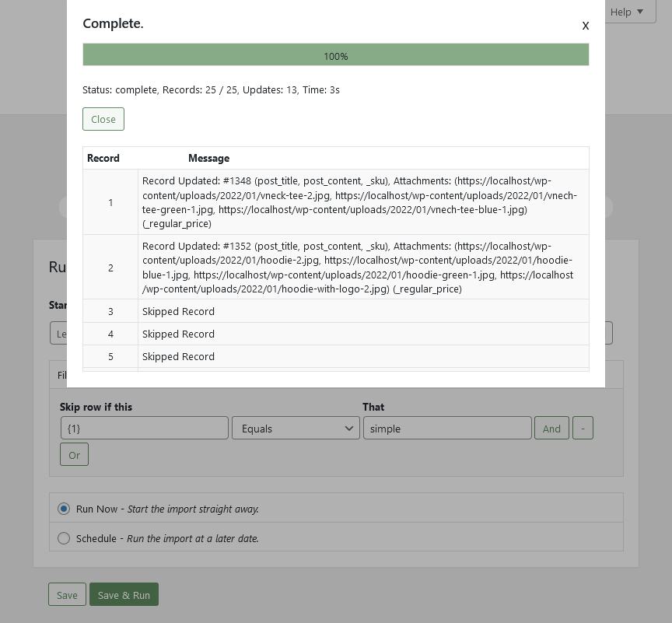The height and width of the screenshot is (623, 672).
Task: Open the Help dropdown menu
Action: (x=628, y=12)
